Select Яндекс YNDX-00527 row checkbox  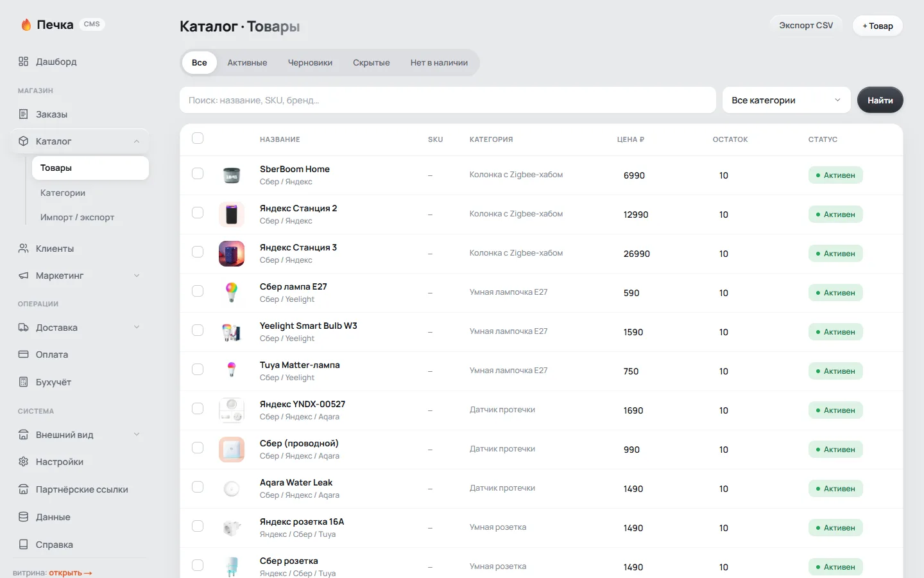coord(198,408)
